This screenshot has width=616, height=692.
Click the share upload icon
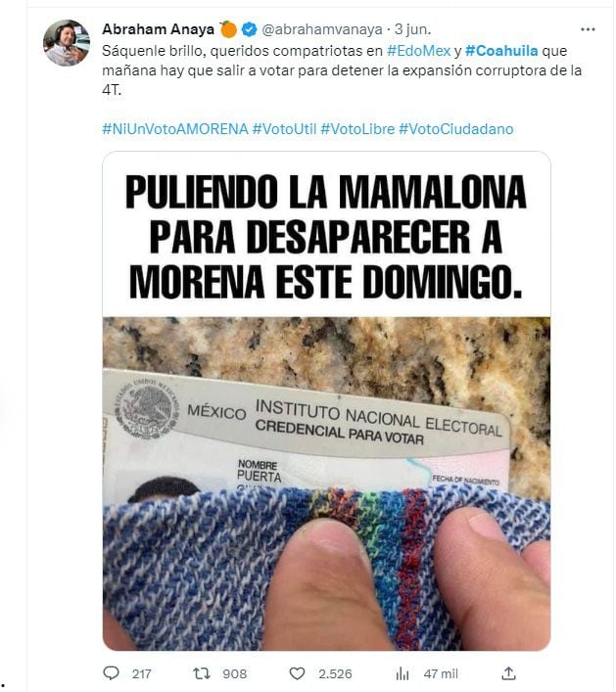coord(508,673)
